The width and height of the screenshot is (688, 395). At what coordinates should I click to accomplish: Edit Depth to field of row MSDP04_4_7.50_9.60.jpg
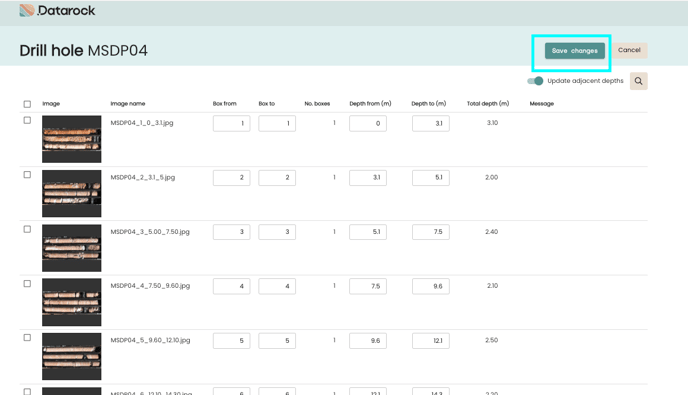(x=430, y=286)
